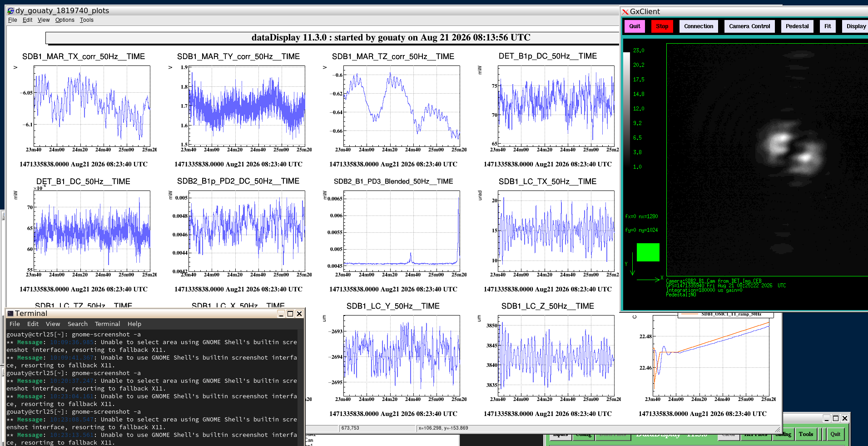Click the grayscale intensity bar in GxClient
Viewport: 868px width, 446px height.
click(x=626, y=109)
